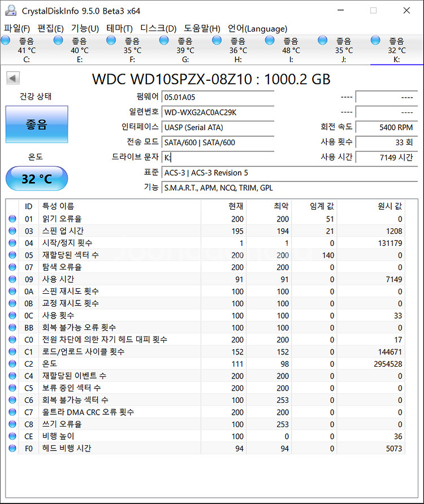Viewport: 424px width, 504px height.
Task: Select drive E: with 40 °C
Action: click(x=79, y=50)
